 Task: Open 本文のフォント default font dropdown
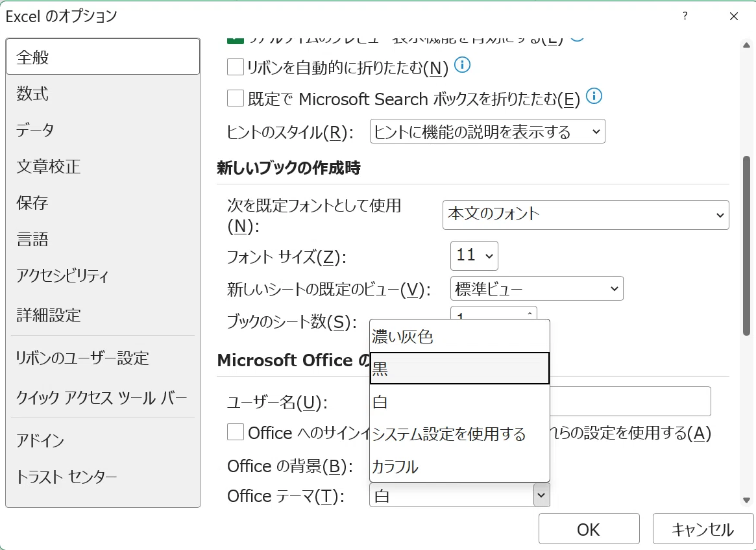[x=585, y=215]
